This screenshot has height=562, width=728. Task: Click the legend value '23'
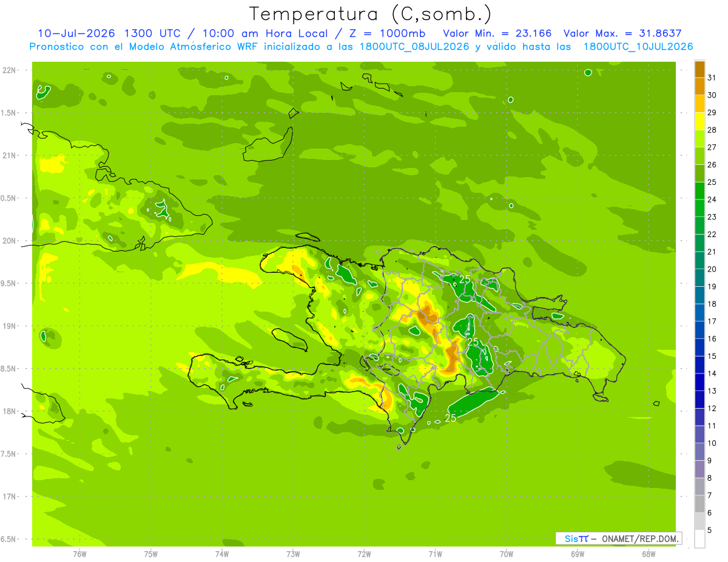coord(712,217)
